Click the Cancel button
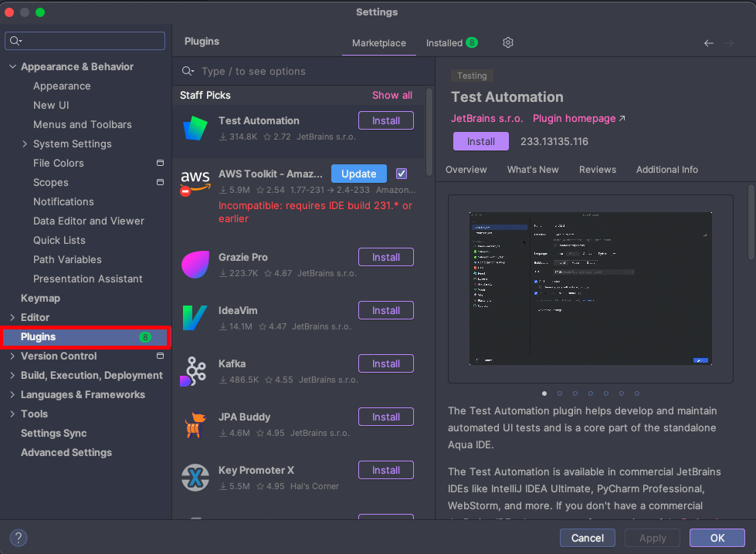The image size is (756, 554). [587, 538]
